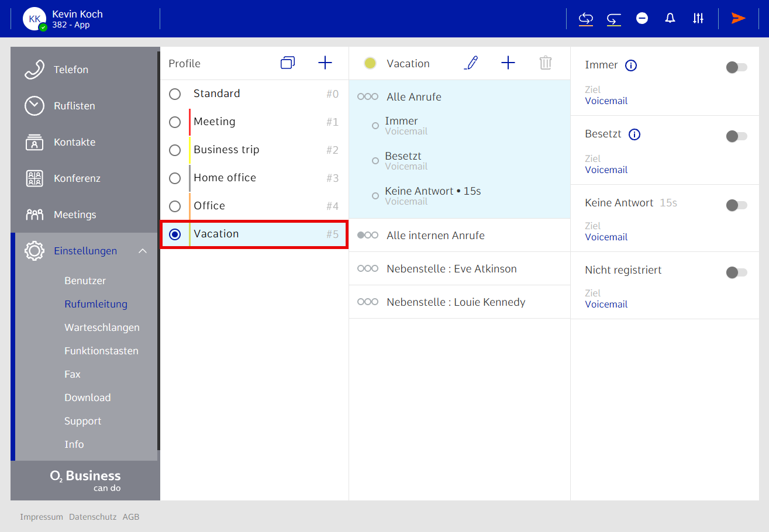The width and height of the screenshot is (769, 532).
Task: Open Voicemail target link under Nicht registriert
Action: pos(606,304)
